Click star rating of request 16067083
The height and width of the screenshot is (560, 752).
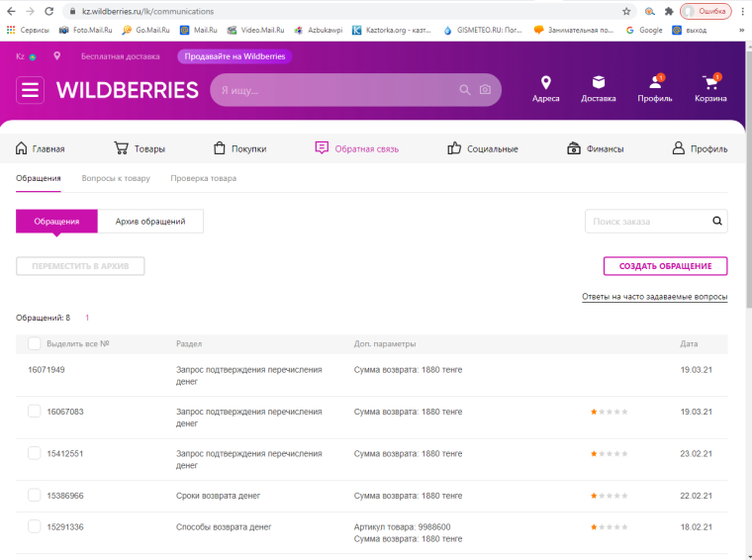coord(610,412)
